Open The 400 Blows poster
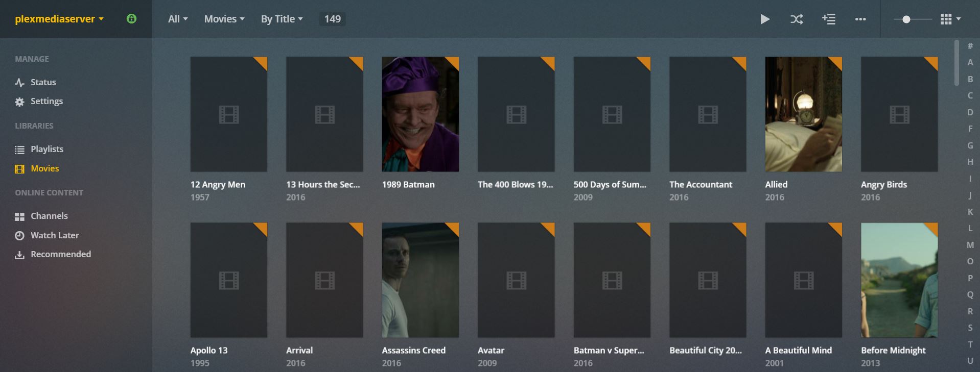980x372 pixels. 516,114
